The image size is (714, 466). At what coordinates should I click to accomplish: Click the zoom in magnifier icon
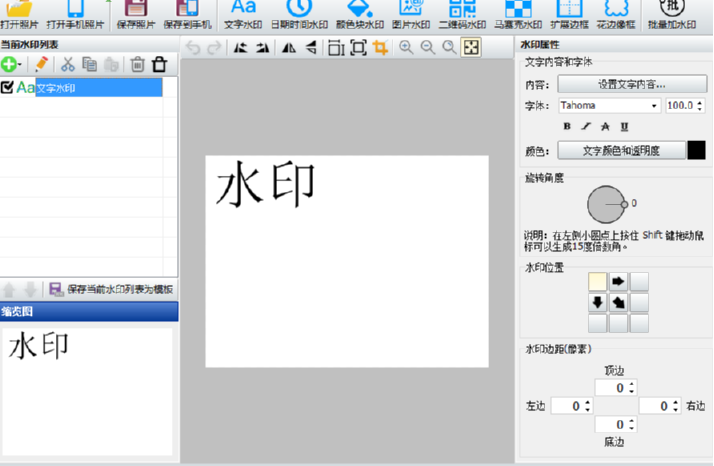(407, 47)
